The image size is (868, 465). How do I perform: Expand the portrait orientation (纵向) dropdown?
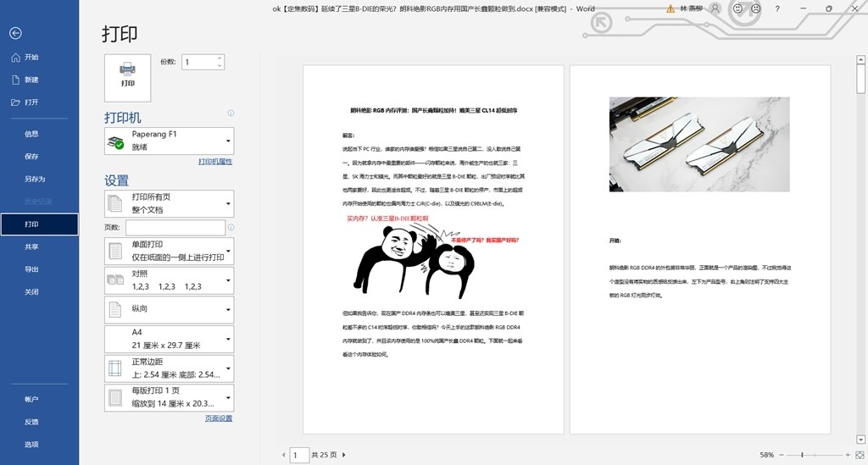[x=170, y=309]
